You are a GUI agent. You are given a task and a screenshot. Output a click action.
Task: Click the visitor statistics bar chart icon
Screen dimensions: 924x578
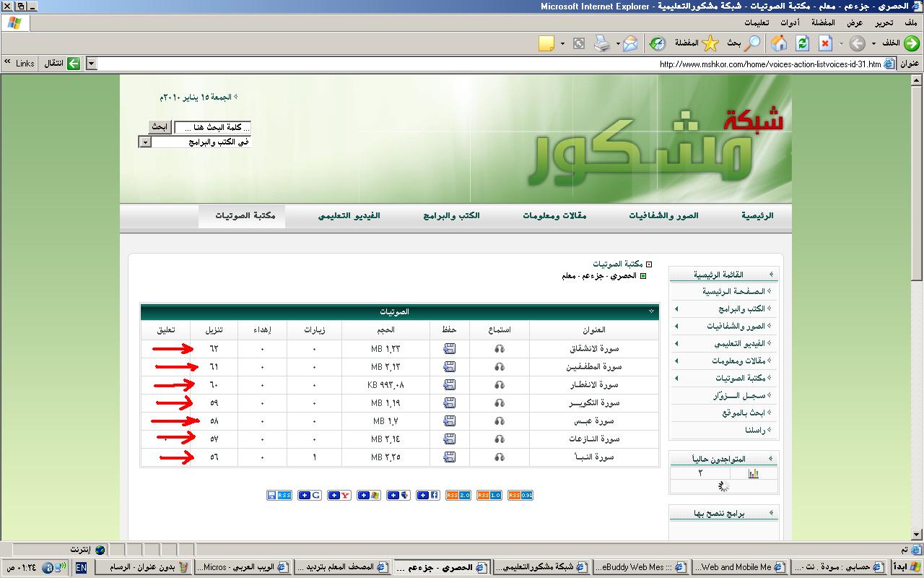753,473
